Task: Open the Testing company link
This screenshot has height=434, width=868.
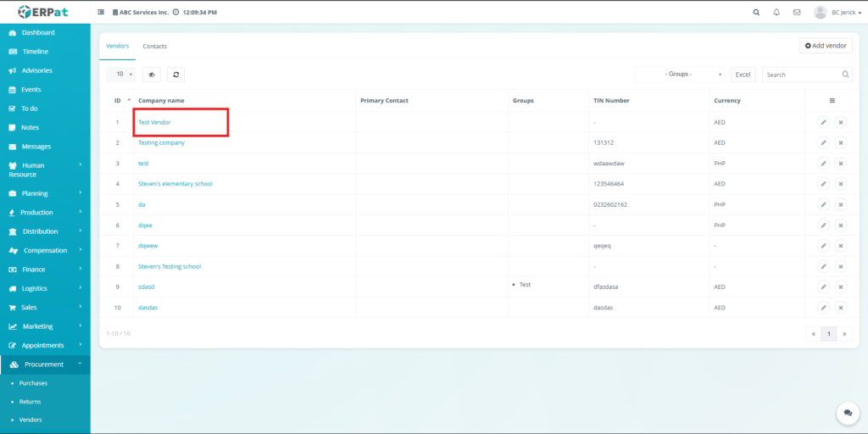Action: click(x=162, y=142)
